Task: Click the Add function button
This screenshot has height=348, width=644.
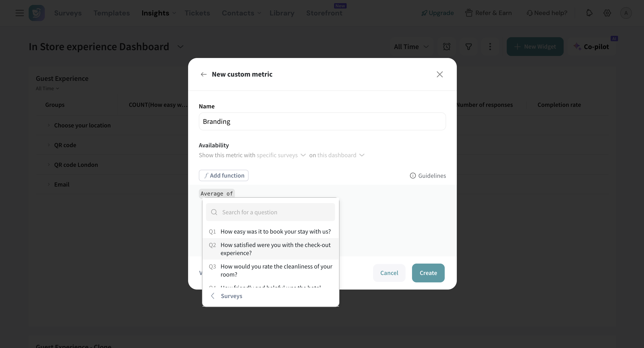Action: [x=223, y=176]
